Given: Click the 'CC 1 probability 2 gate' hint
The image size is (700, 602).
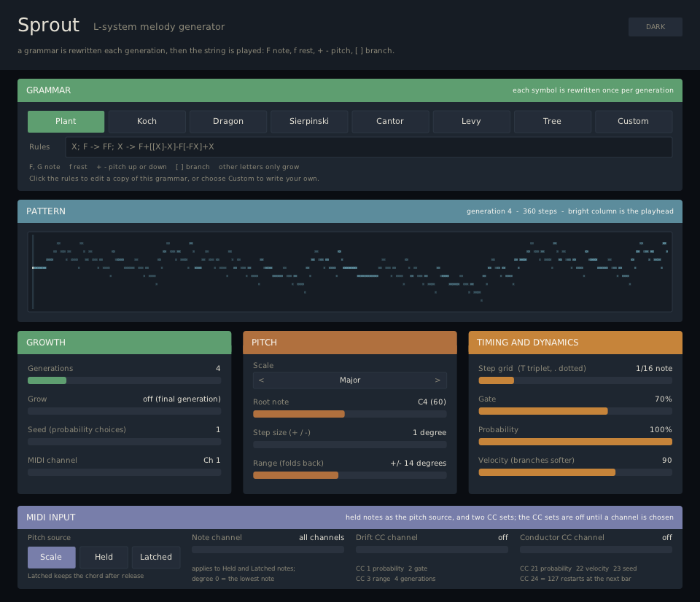Looking at the screenshot, I should point(392,568).
